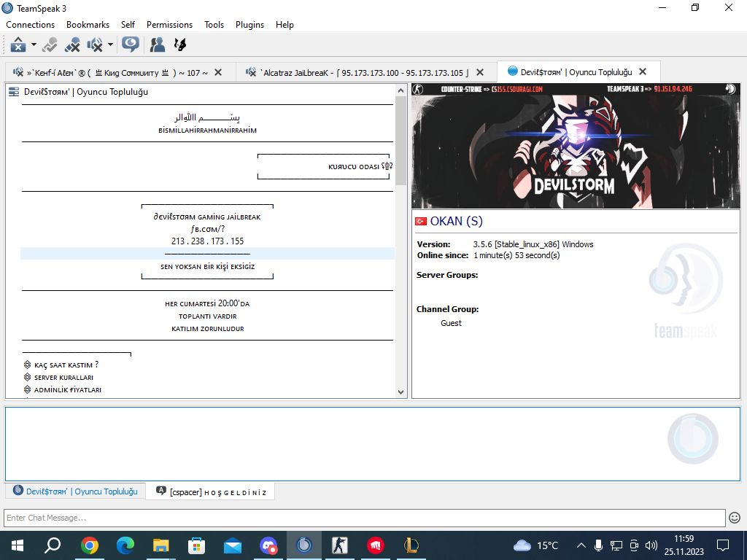
Task: Click the OKAN (S) client name
Action: (x=456, y=221)
